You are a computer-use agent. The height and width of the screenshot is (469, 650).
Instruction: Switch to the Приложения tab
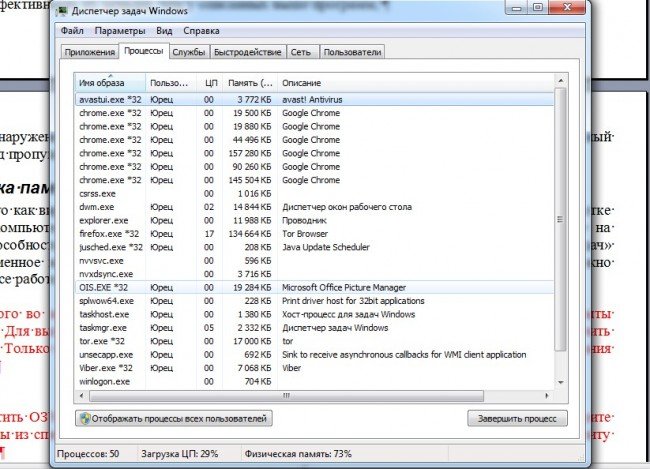tap(89, 52)
